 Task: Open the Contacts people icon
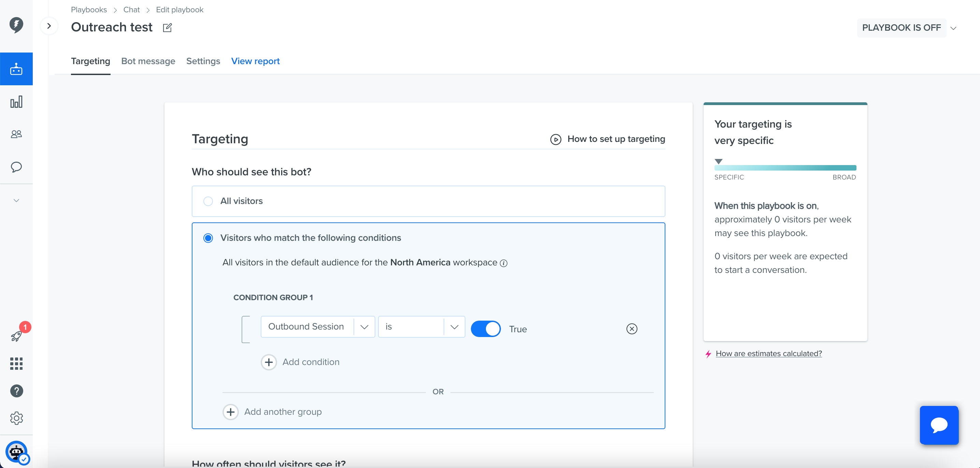tap(16, 134)
